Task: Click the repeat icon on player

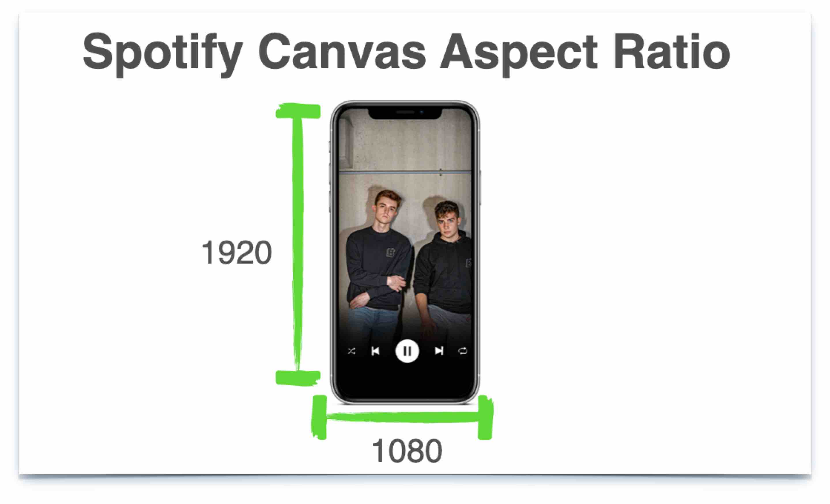Action: click(x=465, y=350)
